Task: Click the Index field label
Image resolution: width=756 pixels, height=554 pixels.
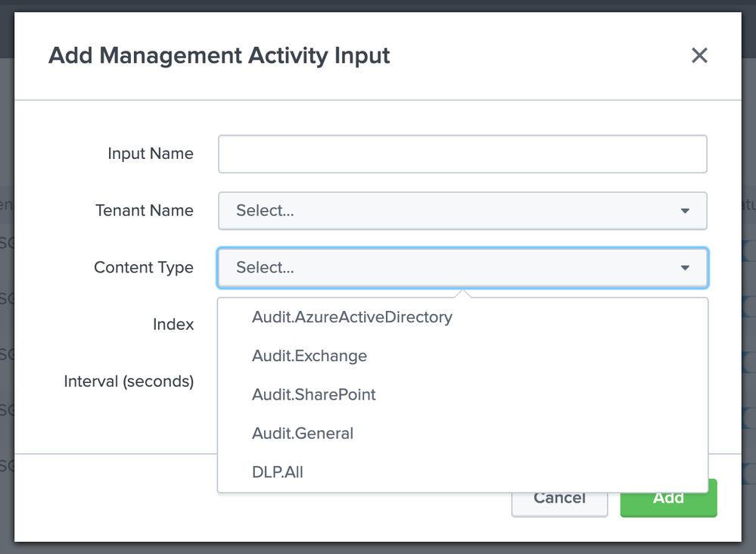Action: (173, 324)
